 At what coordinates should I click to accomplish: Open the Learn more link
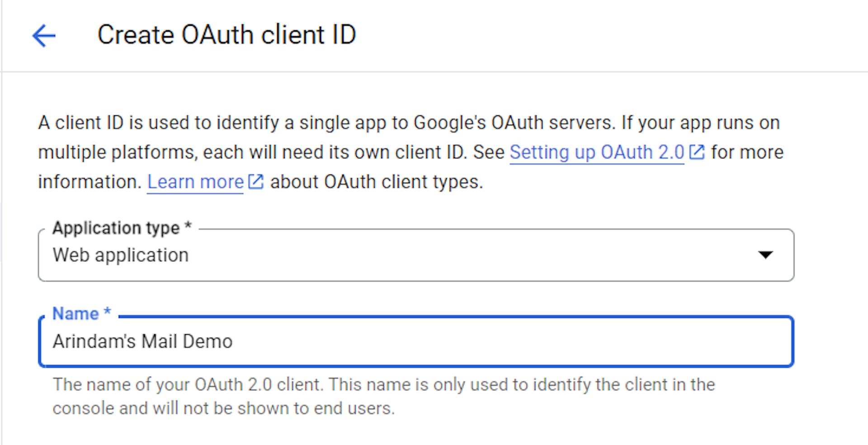pyautogui.click(x=195, y=182)
